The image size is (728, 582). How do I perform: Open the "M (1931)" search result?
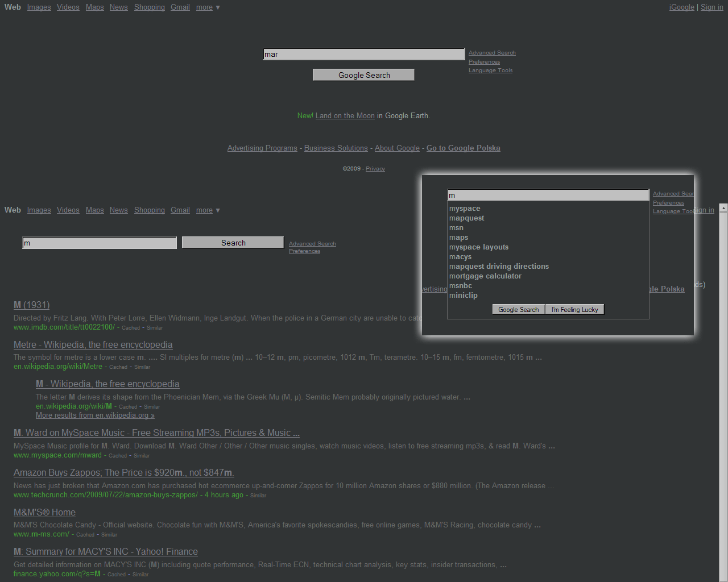tap(31, 305)
